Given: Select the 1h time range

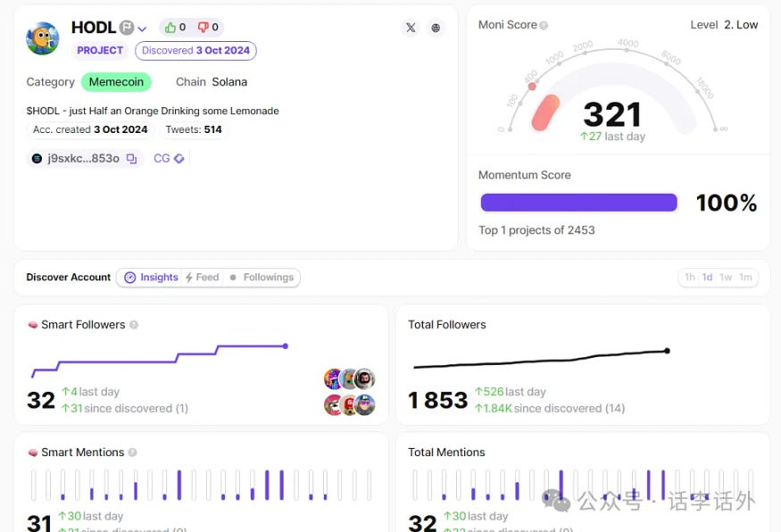Looking at the screenshot, I should click(x=690, y=278).
